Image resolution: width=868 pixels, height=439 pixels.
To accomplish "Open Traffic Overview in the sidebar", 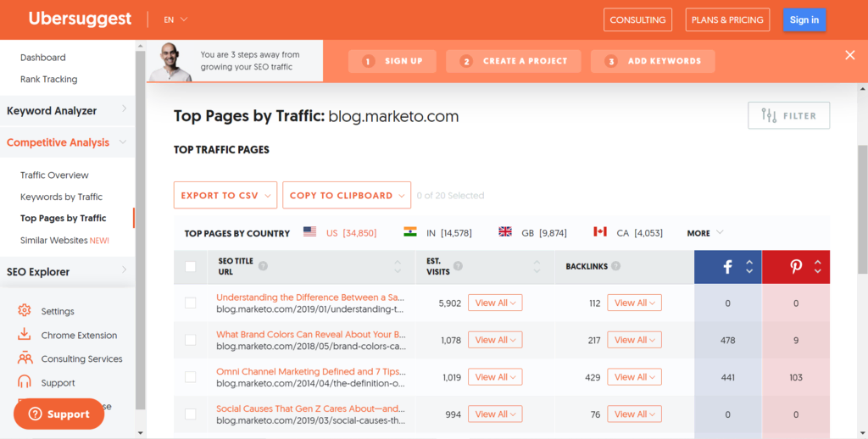I will pos(54,175).
